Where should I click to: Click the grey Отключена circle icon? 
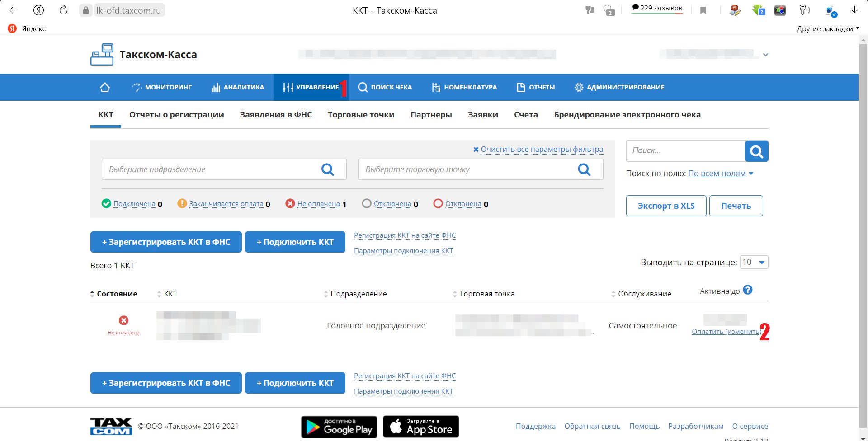[x=367, y=203]
